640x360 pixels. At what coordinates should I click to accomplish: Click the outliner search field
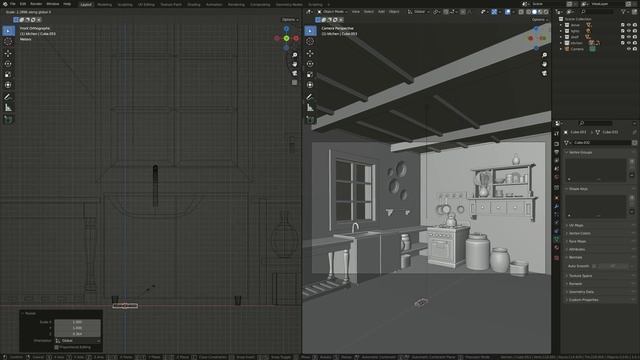pyautogui.click(x=596, y=12)
